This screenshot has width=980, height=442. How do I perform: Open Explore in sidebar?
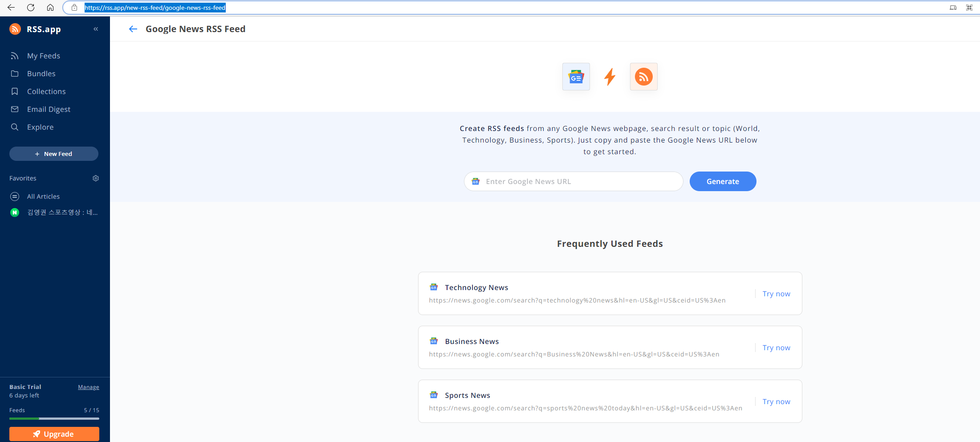(40, 127)
